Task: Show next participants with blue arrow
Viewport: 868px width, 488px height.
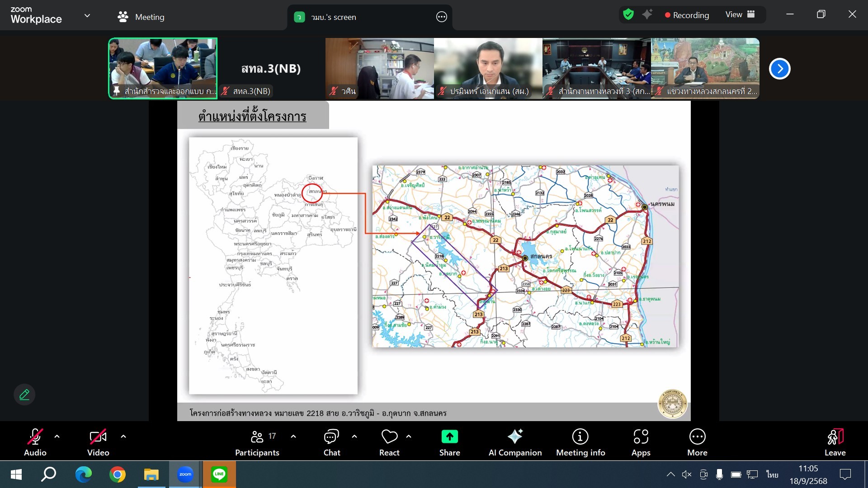Action: point(779,69)
